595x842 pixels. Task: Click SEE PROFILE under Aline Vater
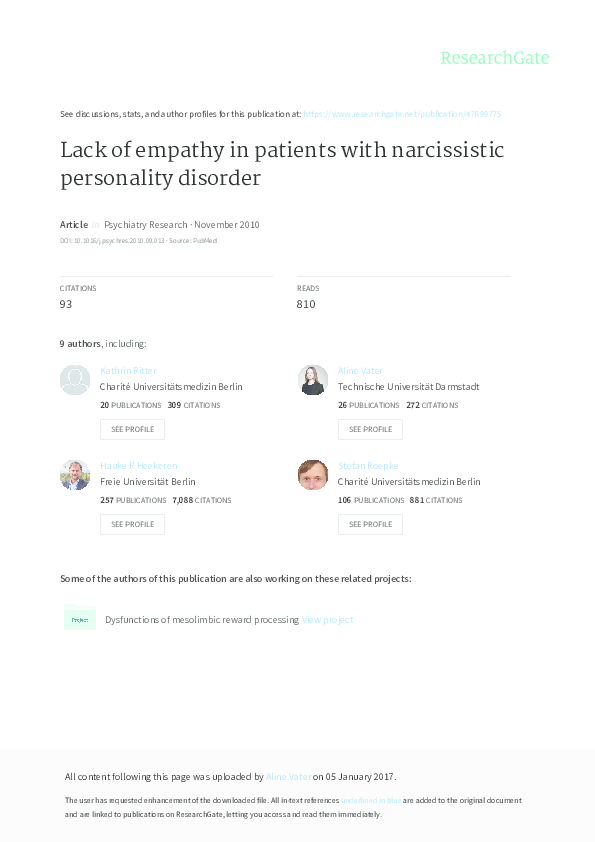click(x=370, y=429)
